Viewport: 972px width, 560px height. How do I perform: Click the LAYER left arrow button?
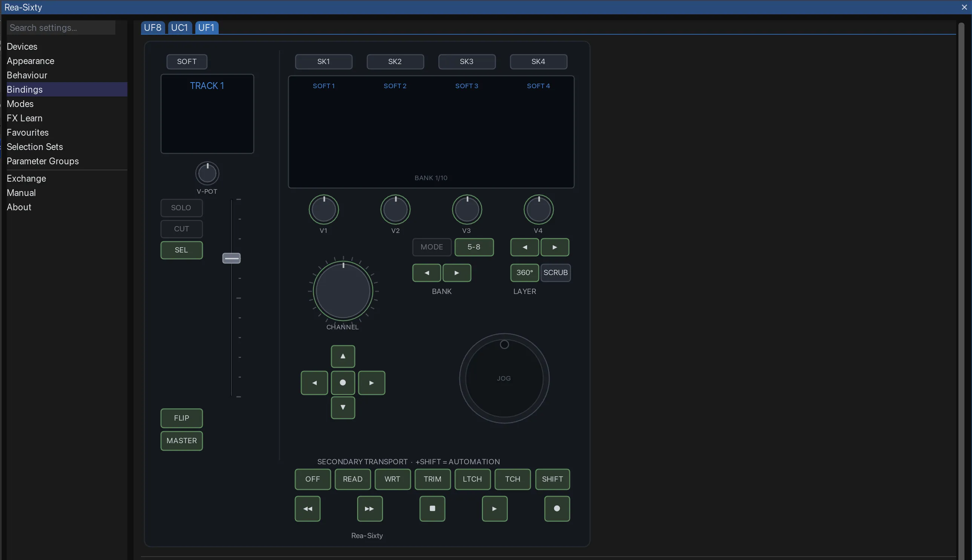[524, 247]
